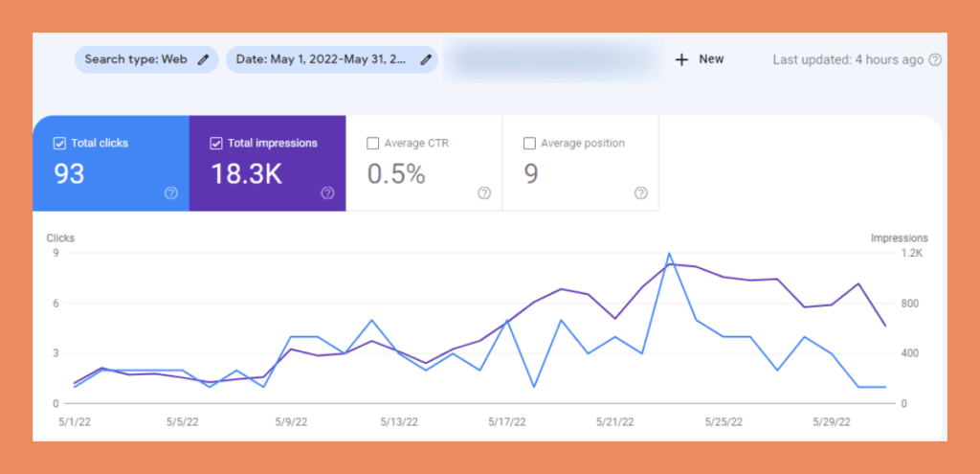Open help icon on Total clicks card
Image resolution: width=980 pixels, height=474 pixels.
pos(171,193)
